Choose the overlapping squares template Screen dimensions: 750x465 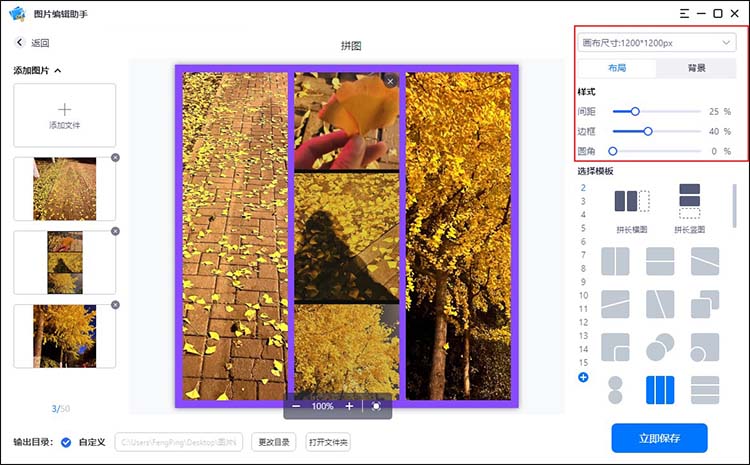click(x=705, y=304)
